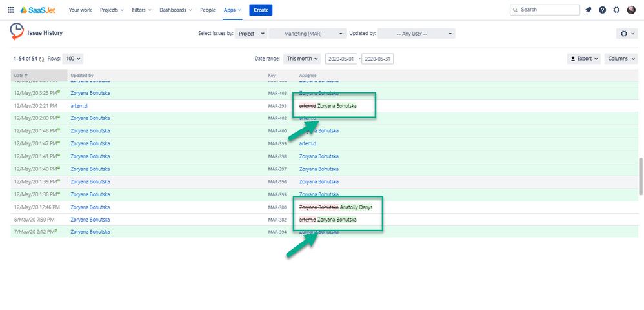The height and width of the screenshot is (310, 644).
Task: Select issue key MAR-395
Action: pyautogui.click(x=277, y=194)
